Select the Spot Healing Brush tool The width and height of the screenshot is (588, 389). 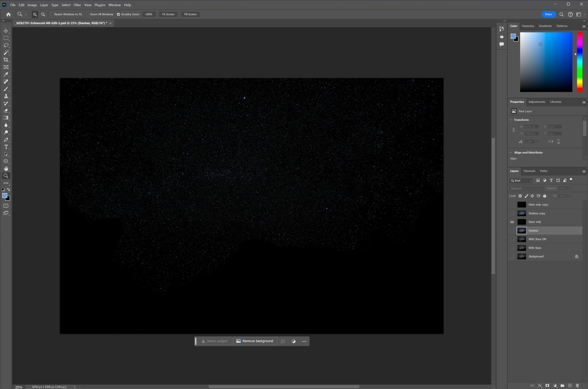tap(6, 82)
